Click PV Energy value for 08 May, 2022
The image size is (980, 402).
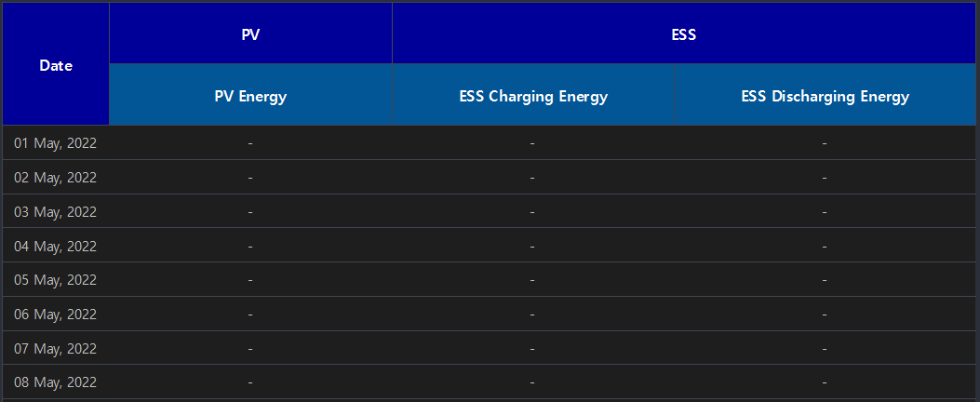click(250, 382)
